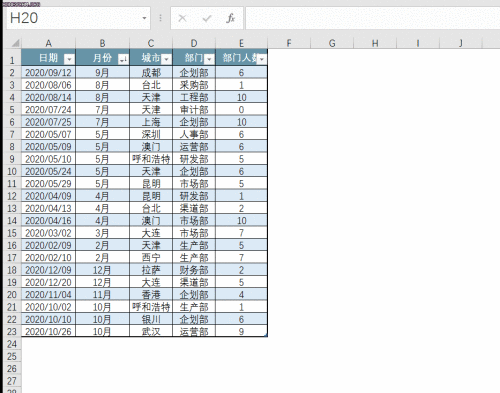This screenshot has width=500, height=393.
Task: Click cell with date 2020/05/07
Action: click(49, 134)
